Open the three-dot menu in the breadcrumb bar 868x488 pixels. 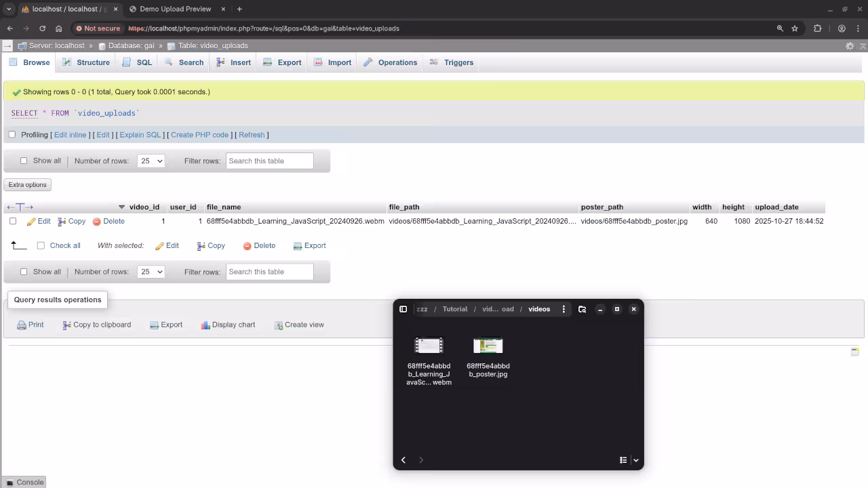pos(564,308)
